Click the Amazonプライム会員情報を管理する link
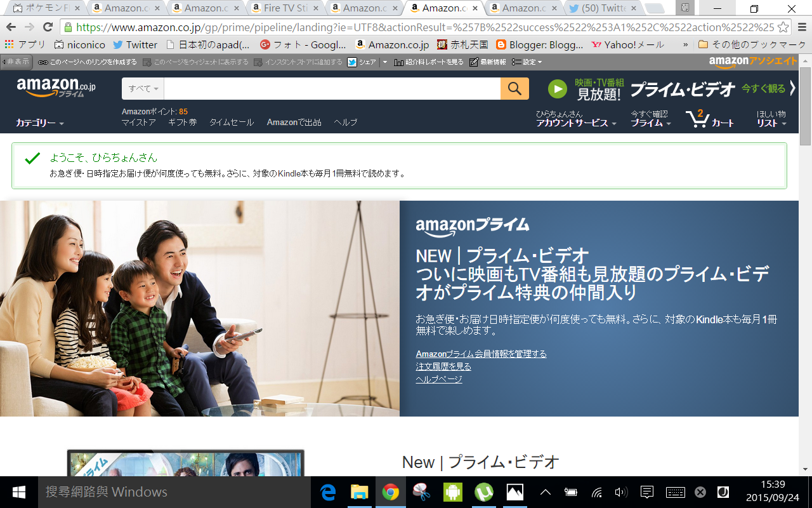The width and height of the screenshot is (812, 508). [x=481, y=354]
